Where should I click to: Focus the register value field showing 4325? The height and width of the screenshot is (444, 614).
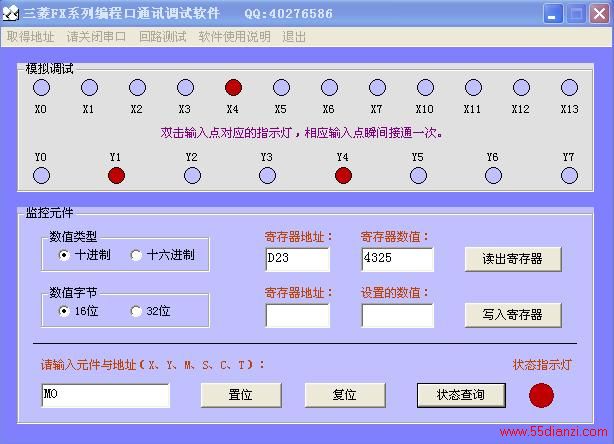point(397,259)
